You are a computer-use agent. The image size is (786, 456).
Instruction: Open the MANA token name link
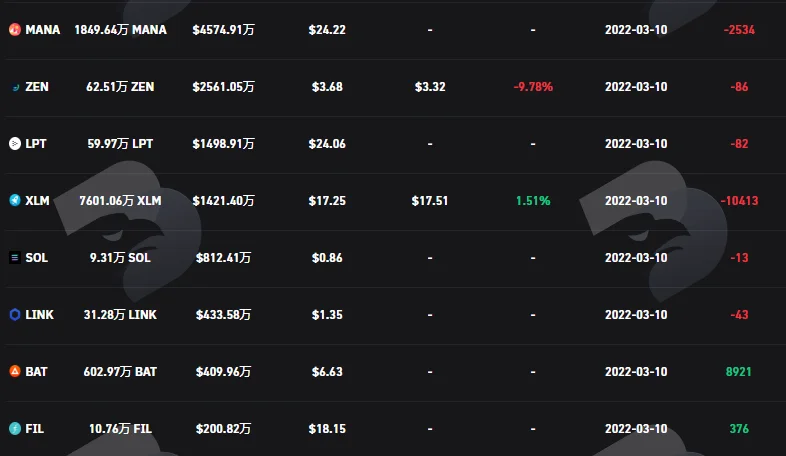pyautogui.click(x=43, y=30)
